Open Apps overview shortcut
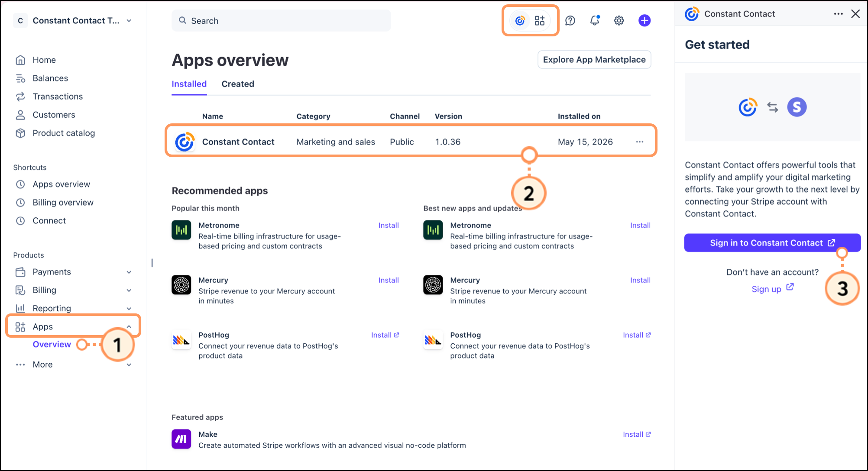Image resolution: width=868 pixels, height=471 pixels. (62, 184)
